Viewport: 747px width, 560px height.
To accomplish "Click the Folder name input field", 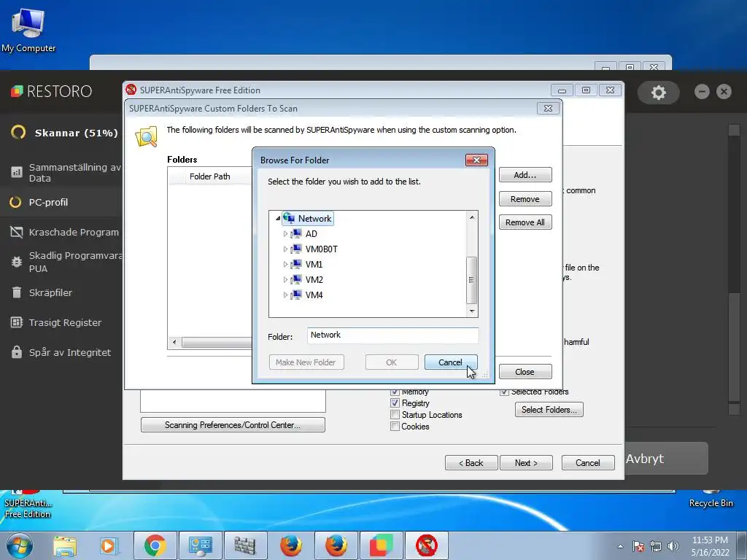I will (x=392, y=335).
